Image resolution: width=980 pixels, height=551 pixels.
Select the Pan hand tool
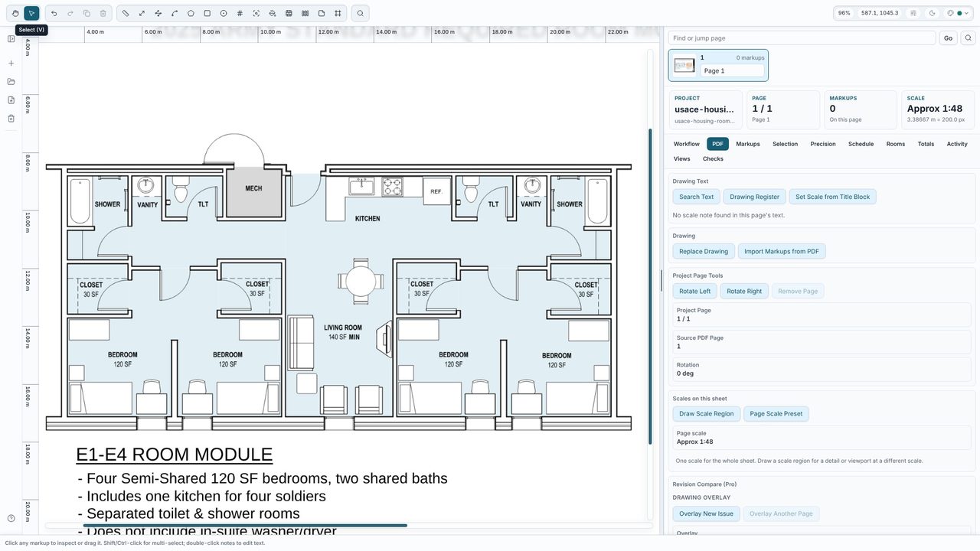point(15,13)
